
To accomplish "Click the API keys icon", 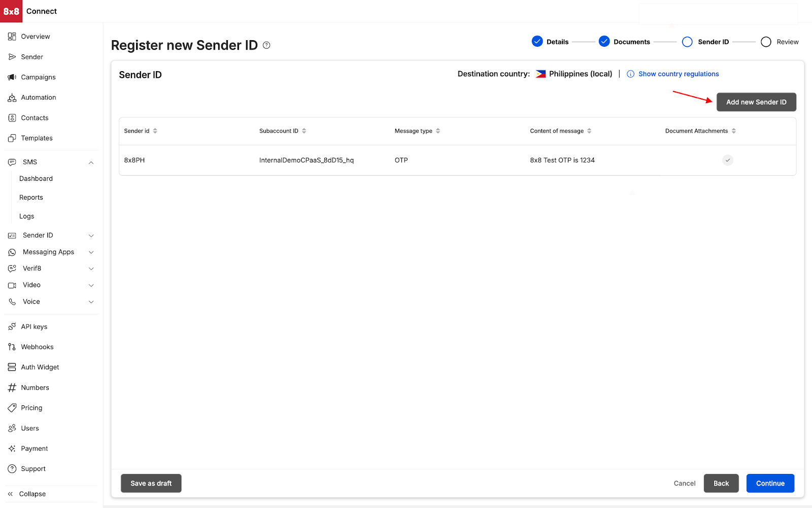I will coord(12,327).
